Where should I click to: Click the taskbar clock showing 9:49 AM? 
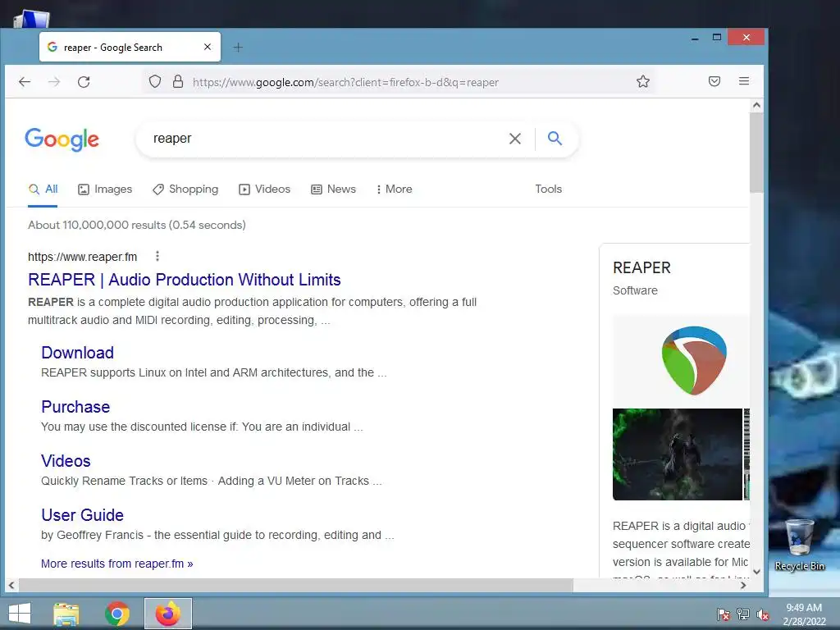[x=804, y=614]
